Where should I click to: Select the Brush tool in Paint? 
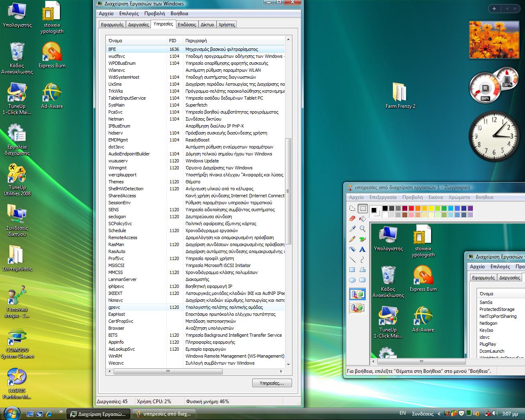(362, 239)
